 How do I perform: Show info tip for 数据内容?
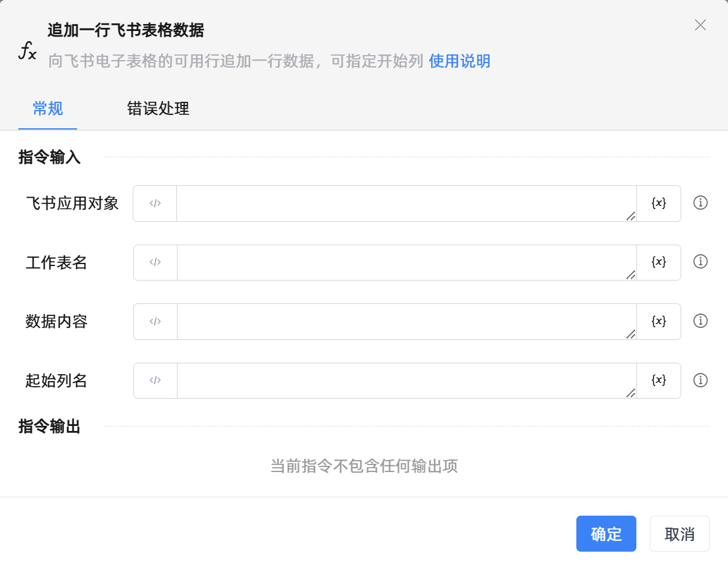click(x=700, y=321)
